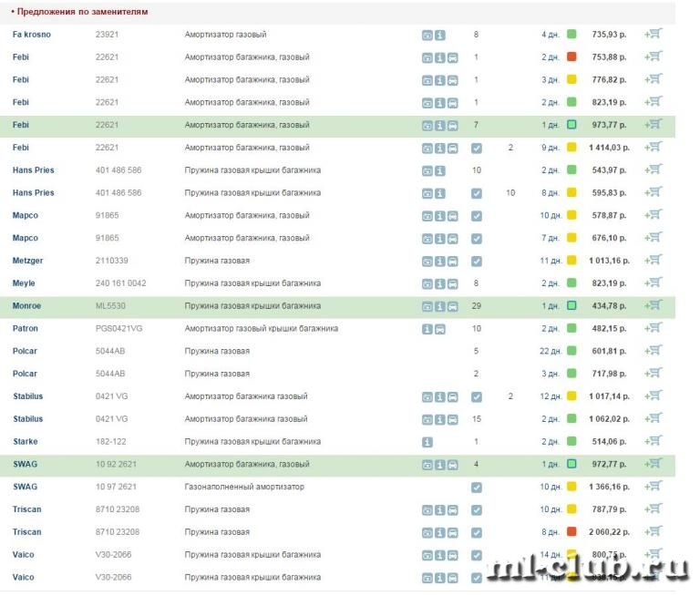
Task: View photo of Metzger 2110339 part
Action: point(427,261)
